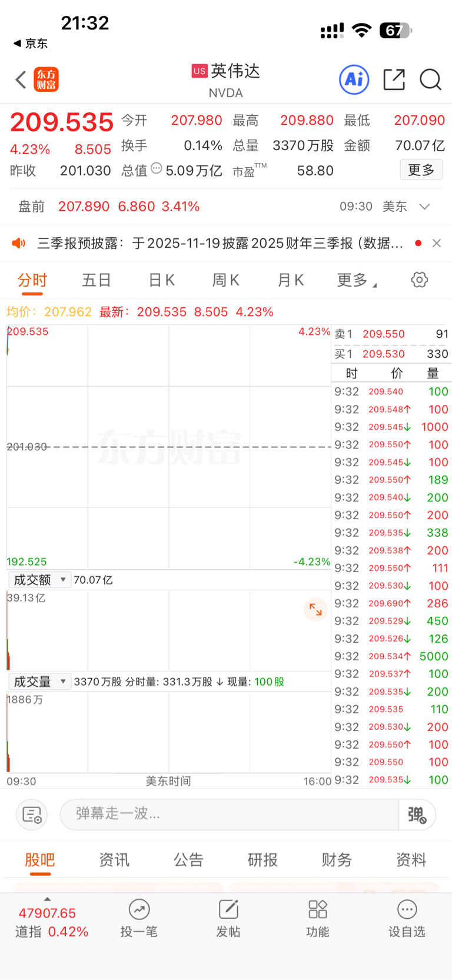452x980 pixels.
Task: Switch to 五日 chart tab
Action: click(97, 280)
